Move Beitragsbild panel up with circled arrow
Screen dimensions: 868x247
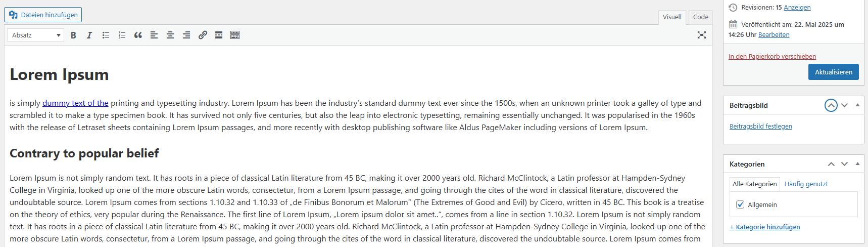coord(831,105)
